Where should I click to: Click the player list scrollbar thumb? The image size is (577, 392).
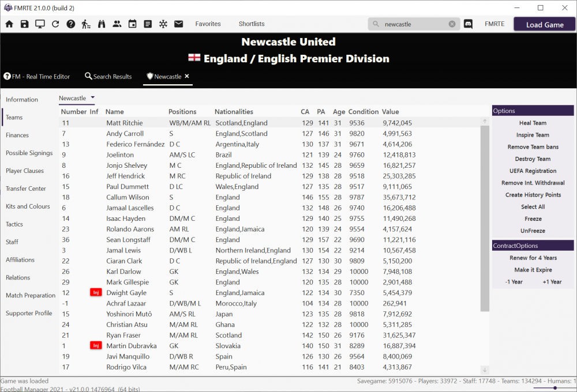pos(485,218)
